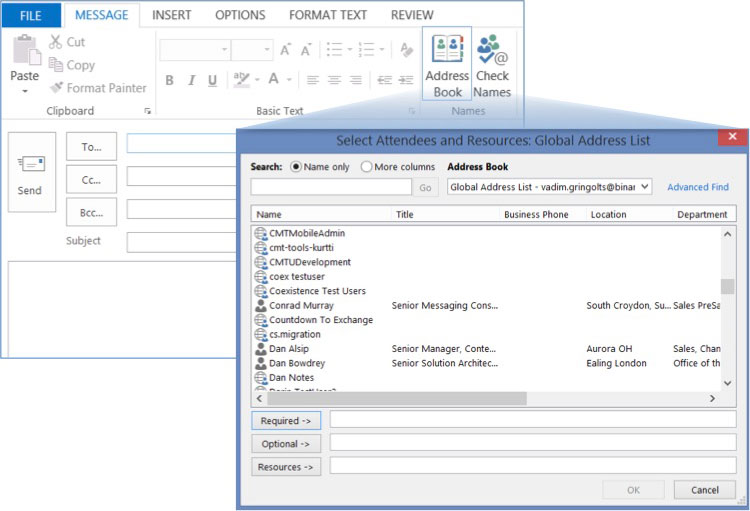
Task: Click the Go search button
Action: [x=425, y=188]
